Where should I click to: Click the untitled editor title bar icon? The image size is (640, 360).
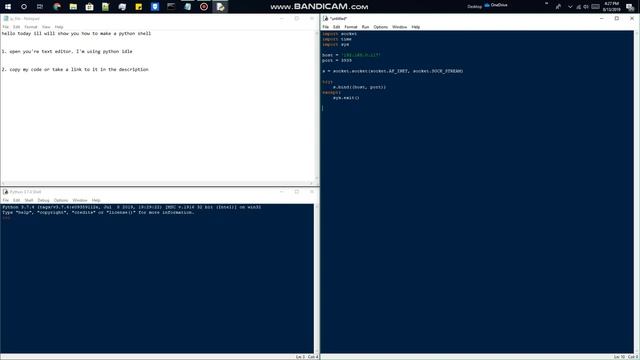(x=325, y=18)
